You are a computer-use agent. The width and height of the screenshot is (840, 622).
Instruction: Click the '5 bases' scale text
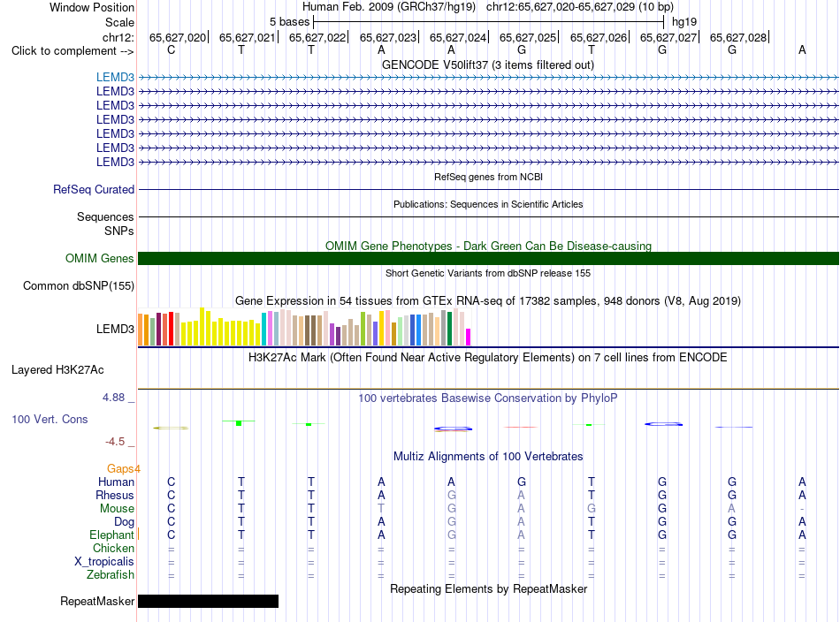pos(289,22)
